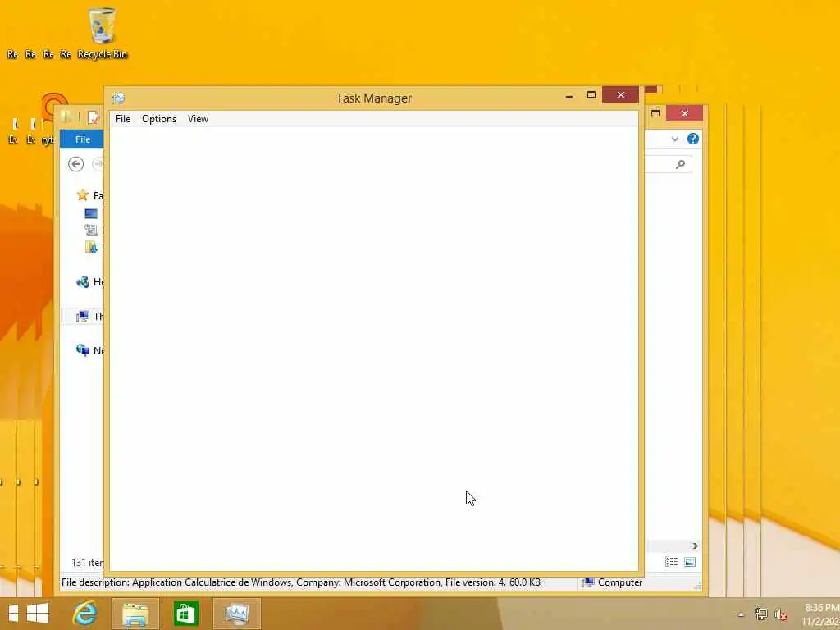Screen dimensions: 840x630
Task: Open the Windows Store from the taskbar
Action: pos(186,614)
